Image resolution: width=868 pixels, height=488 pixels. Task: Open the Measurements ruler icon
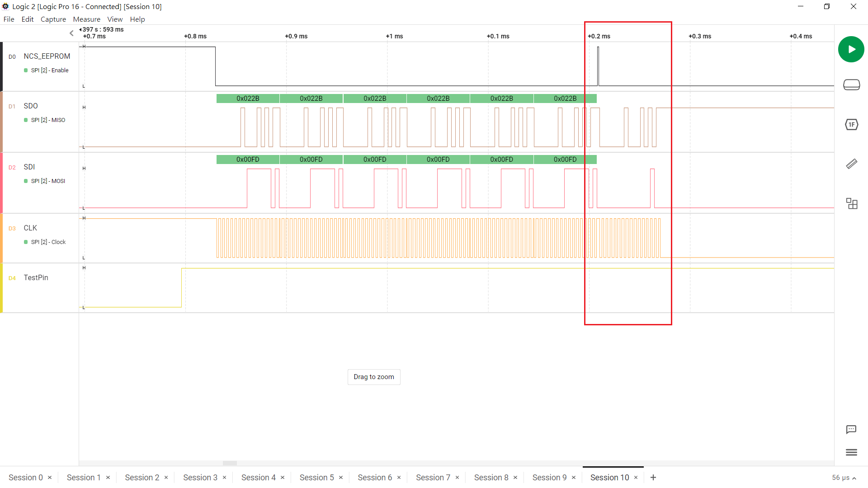click(851, 164)
